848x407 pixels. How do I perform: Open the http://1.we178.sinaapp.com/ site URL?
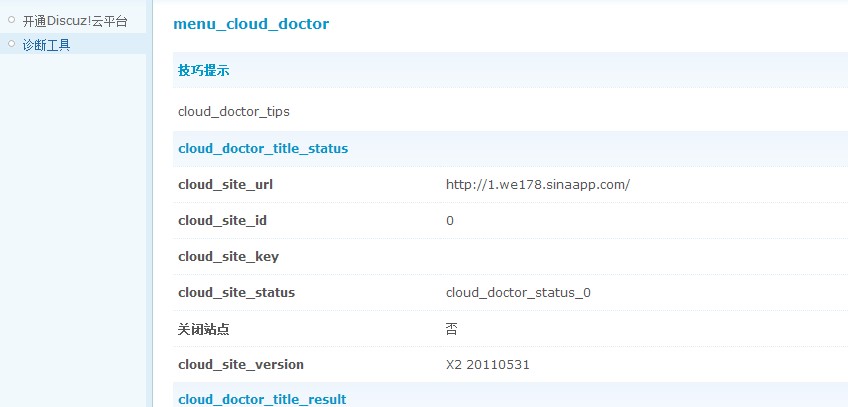pos(538,184)
